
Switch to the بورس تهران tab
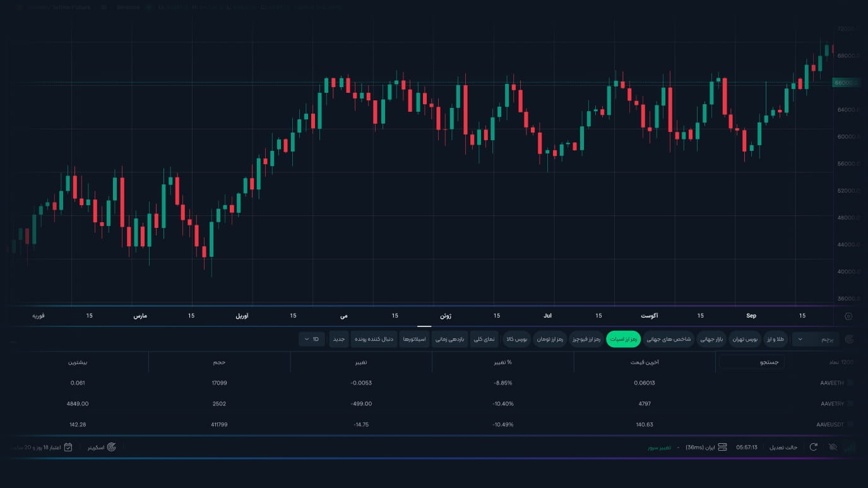pos(745,339)
